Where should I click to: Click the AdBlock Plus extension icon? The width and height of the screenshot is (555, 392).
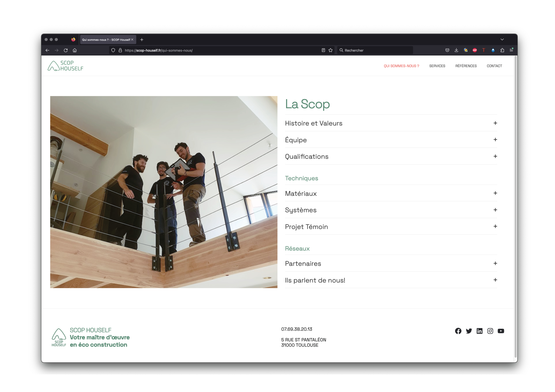pyautogui.click(x=474, y=50)
